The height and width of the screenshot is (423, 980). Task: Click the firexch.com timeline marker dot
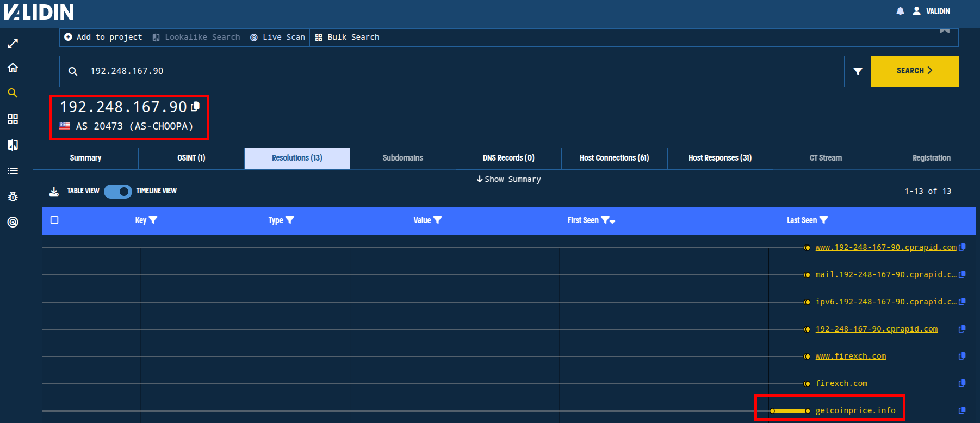(x=807, y=384)
